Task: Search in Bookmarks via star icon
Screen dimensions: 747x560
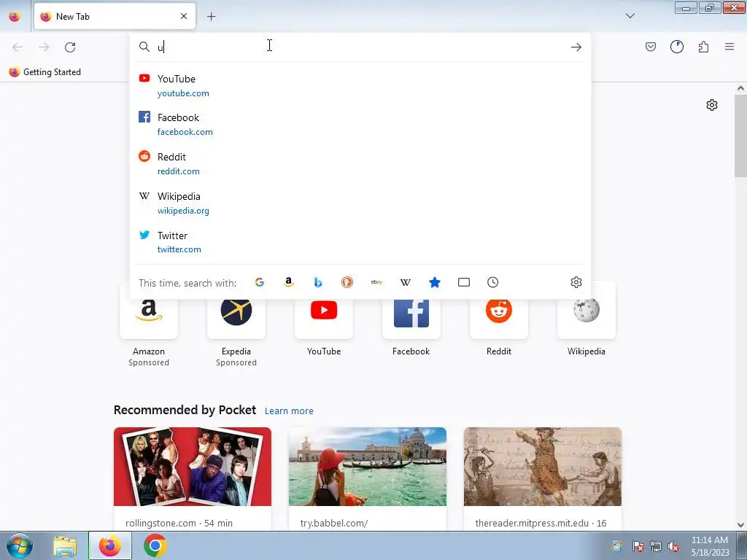Action: tap(435, 282)
